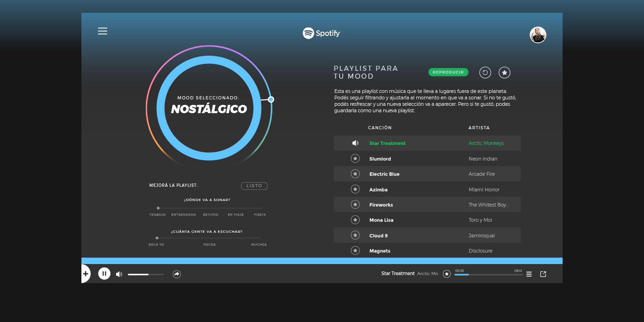Click the track progress bar
Image resolution: width=644 pixels, height=322 pixels.
click(489, 274)
